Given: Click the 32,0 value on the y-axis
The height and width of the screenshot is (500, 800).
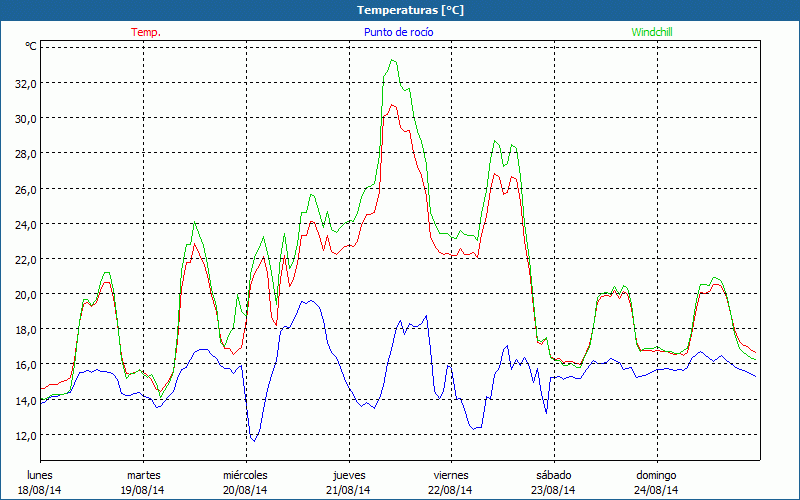Looking at the screenshot, I should pyautogui.click(x=25, y=83).
